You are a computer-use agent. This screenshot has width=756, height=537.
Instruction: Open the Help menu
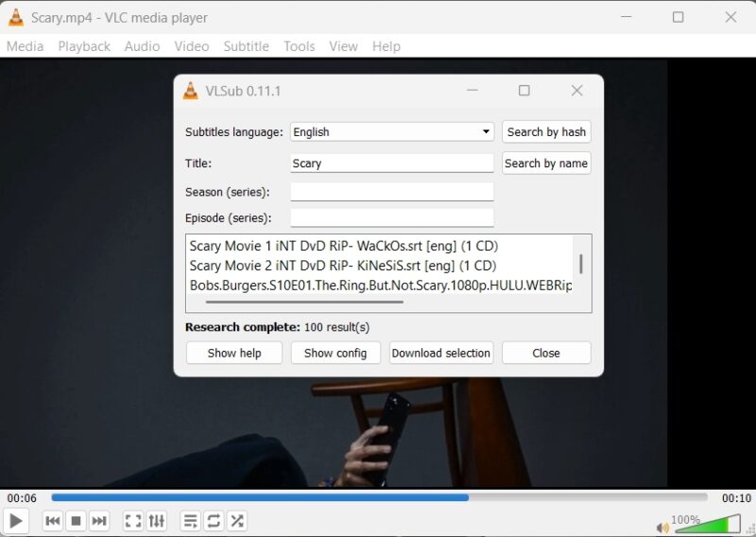[x=387, y=46]
